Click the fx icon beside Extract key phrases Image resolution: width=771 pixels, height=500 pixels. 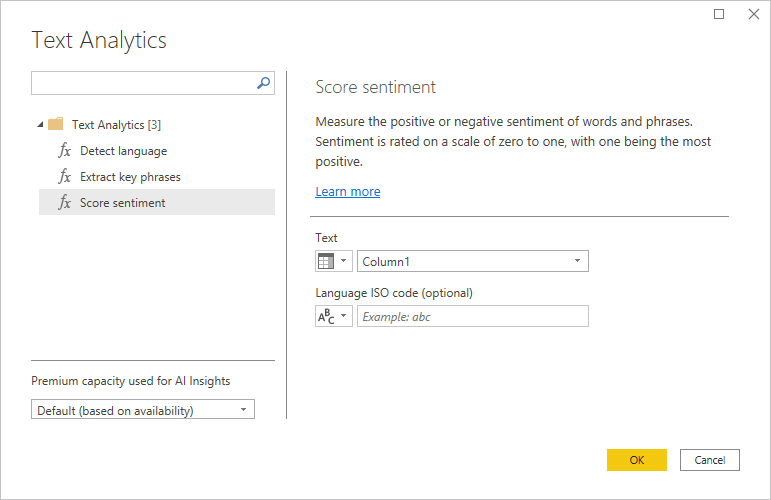click(65, 176)
